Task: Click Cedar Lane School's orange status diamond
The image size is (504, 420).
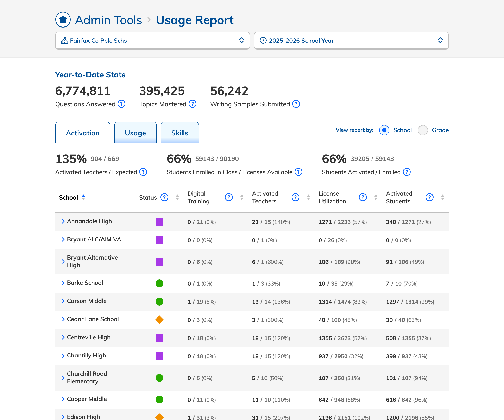Action: tap(159, 320)
